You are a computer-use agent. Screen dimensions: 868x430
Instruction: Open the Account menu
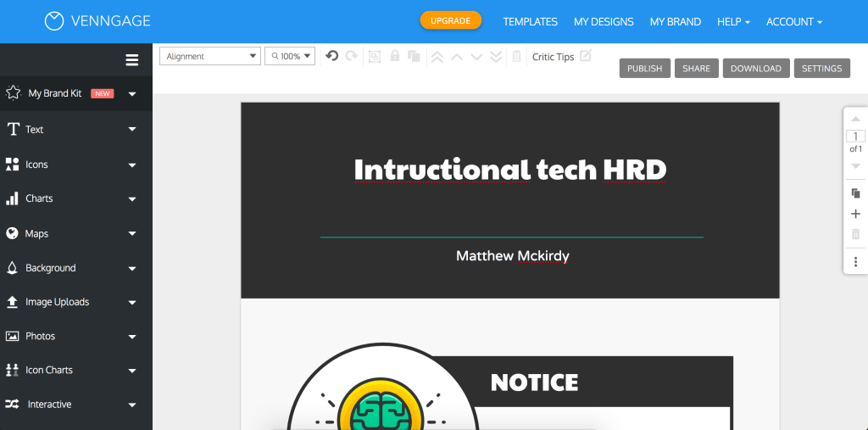tap(793, 21)
